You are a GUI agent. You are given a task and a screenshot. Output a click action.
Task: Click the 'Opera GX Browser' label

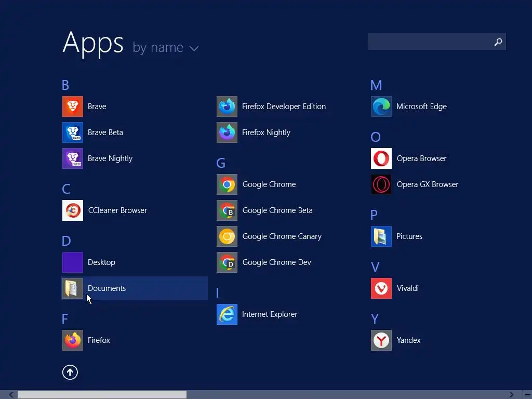coord(428,184)
